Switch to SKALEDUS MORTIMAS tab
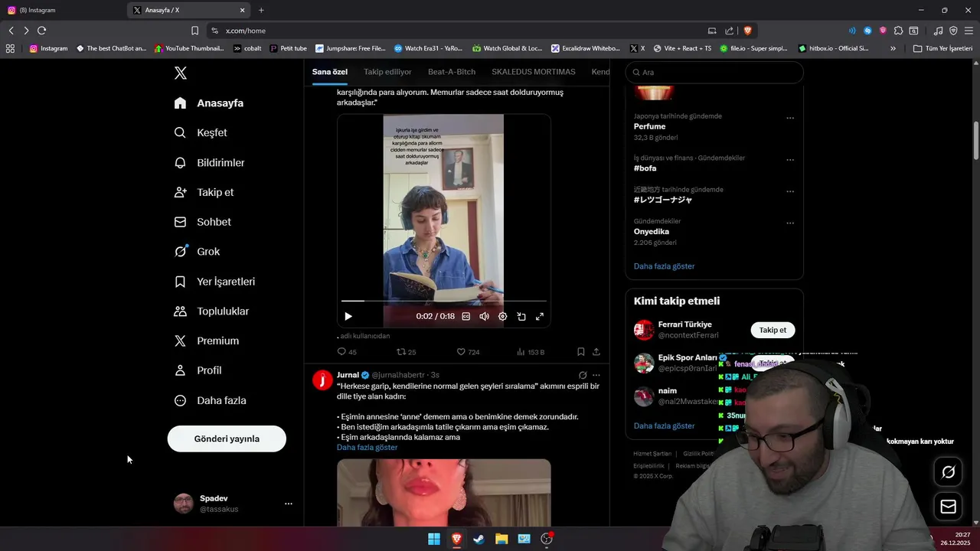 534,72
